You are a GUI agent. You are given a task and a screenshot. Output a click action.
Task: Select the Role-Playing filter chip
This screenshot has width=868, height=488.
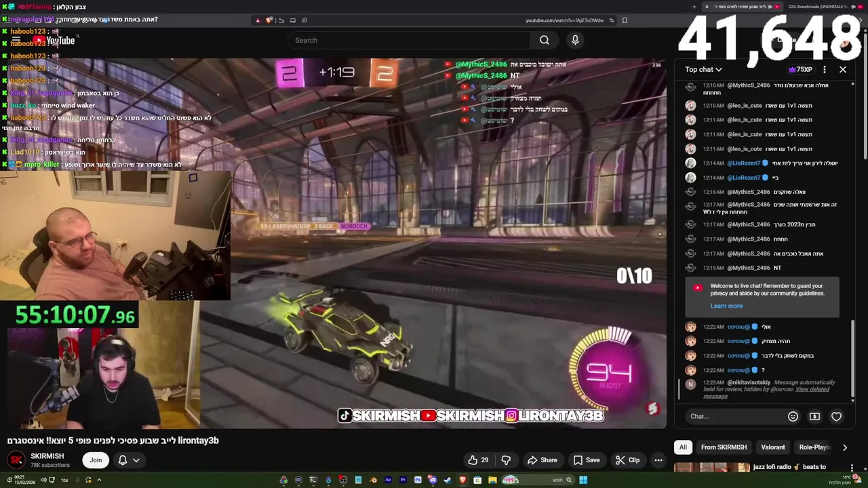click(x=814, y=447)
